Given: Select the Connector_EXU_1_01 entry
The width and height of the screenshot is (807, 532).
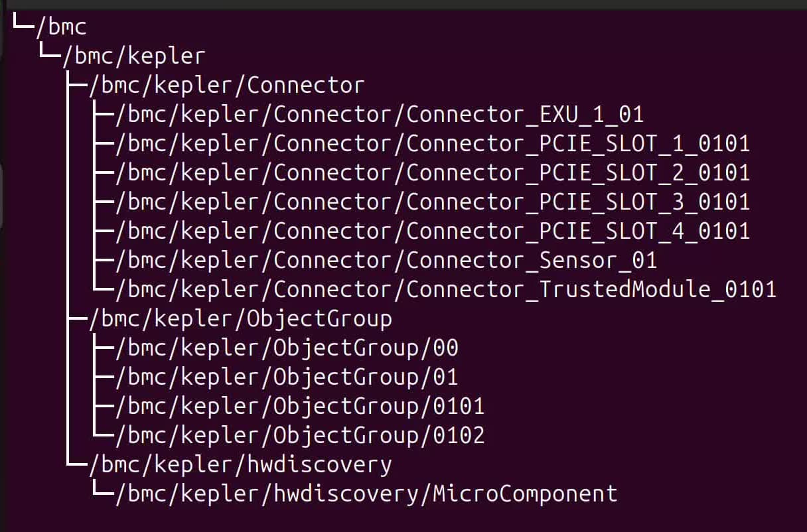Looking at the screenshot, I should pos(379,115).
